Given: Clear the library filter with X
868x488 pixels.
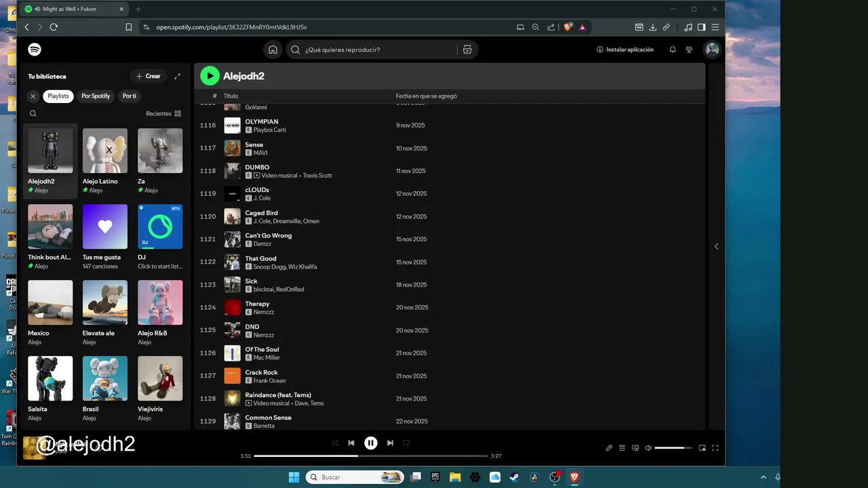Looking at the screenshot, I should click(x=33, y=96).
